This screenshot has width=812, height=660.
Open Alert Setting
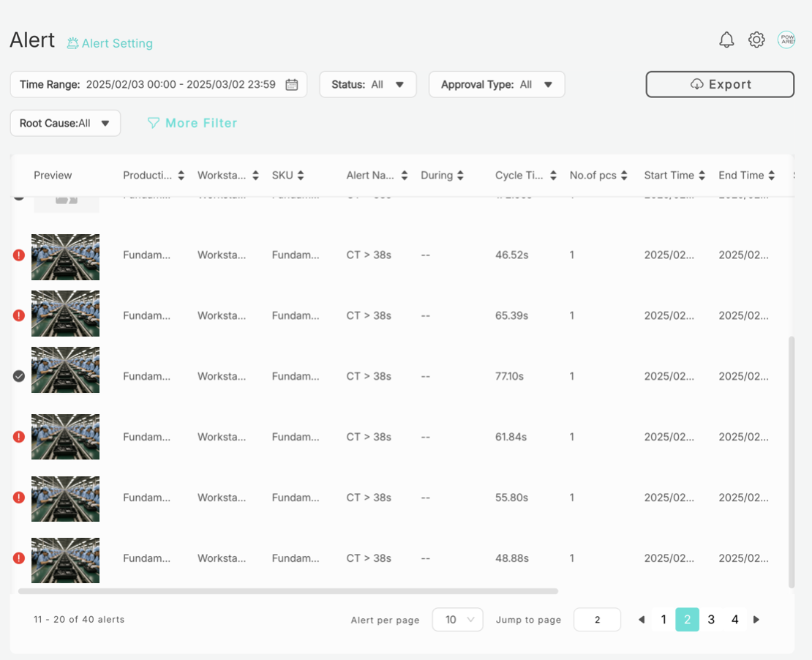(x=110, y=43)
